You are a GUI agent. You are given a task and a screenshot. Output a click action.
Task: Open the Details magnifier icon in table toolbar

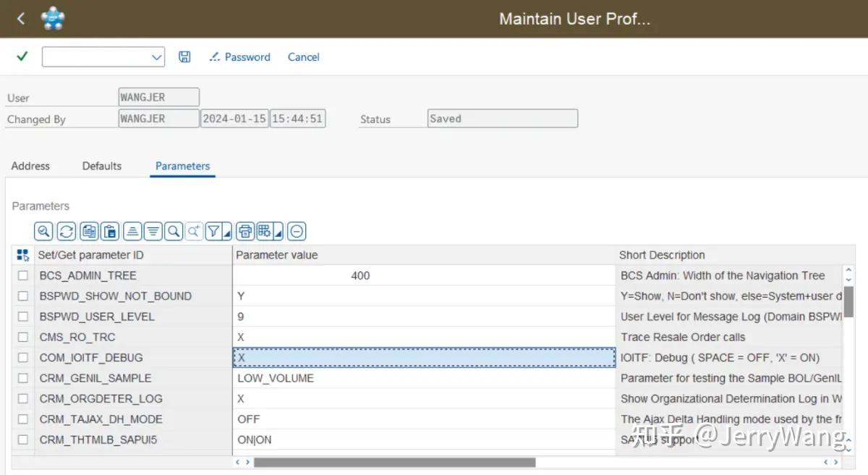[x=44, y=231]
